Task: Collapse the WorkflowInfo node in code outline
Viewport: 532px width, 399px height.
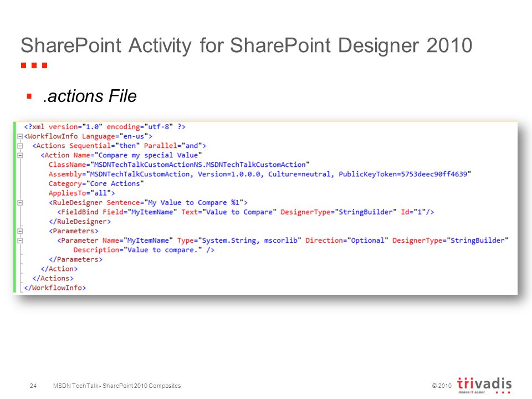Action: [x=20, y=136]
